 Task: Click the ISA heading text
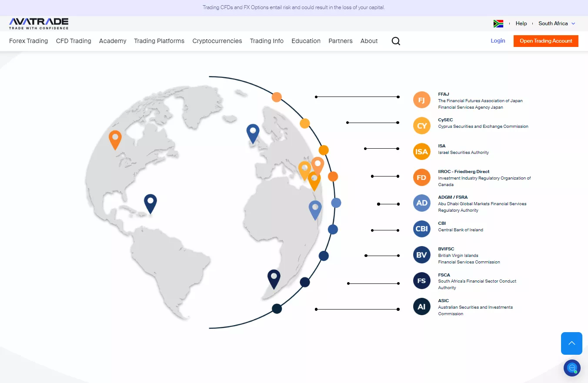point(442,146)
